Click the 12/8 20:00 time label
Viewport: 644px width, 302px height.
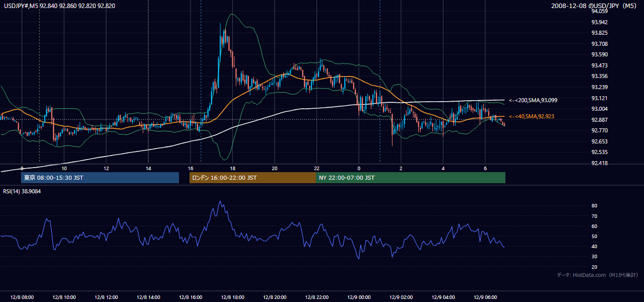(275, 297)
